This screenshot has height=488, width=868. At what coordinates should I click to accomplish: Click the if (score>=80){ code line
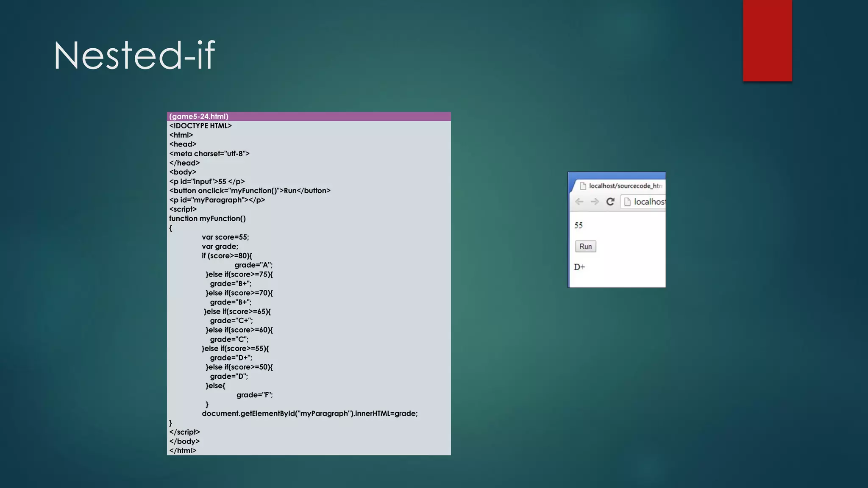227,256
